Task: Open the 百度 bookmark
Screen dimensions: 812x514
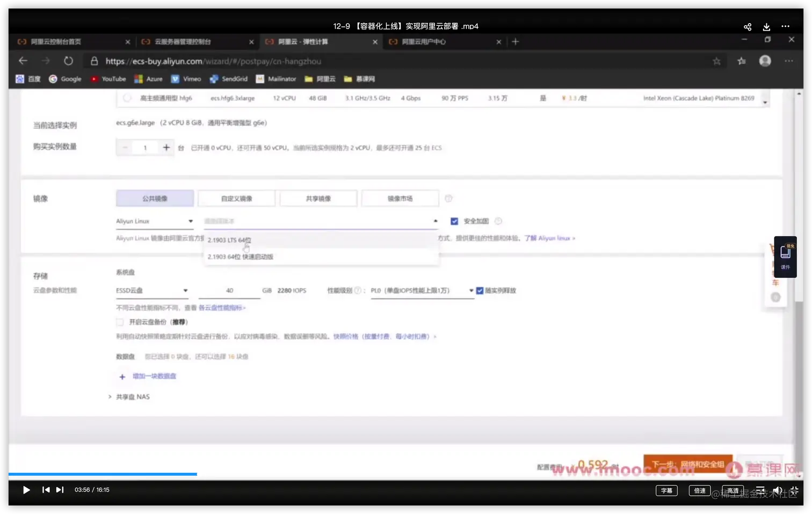Action: point(28,79)
